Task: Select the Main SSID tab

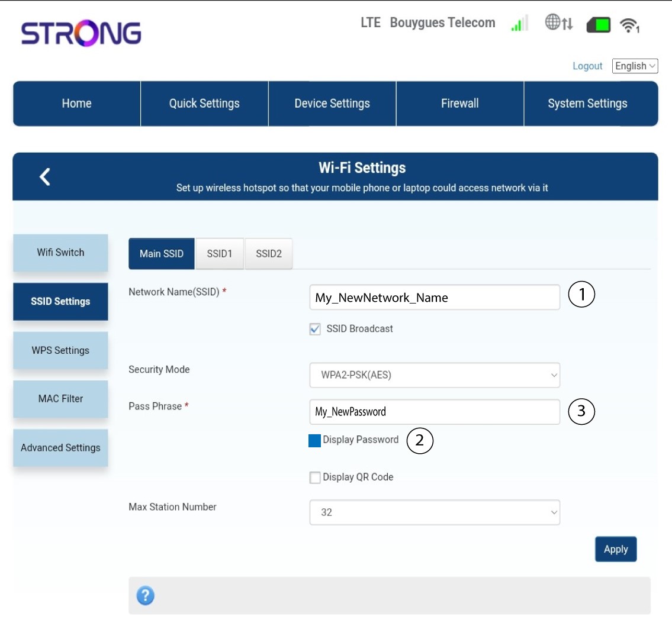Action: [162, 254]
